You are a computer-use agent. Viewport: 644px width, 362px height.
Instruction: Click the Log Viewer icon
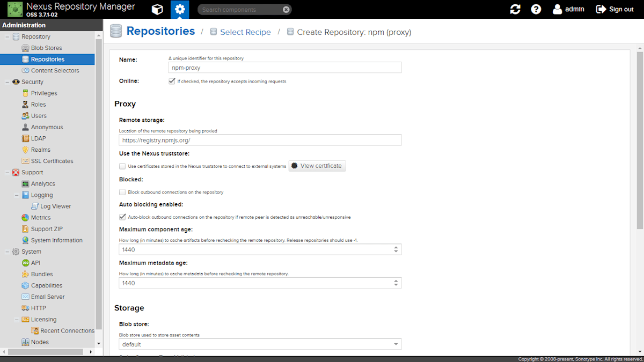35,206
